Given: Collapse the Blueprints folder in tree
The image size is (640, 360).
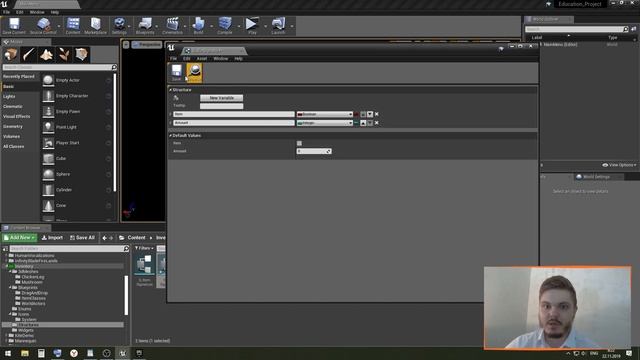Looking at the screenshot, I should click(x=10, y=287).
